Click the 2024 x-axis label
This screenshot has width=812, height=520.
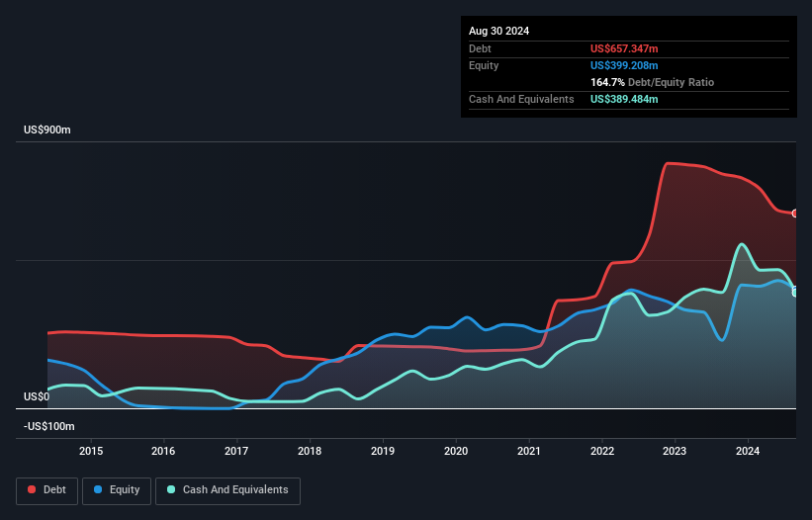tap(748, 451)
